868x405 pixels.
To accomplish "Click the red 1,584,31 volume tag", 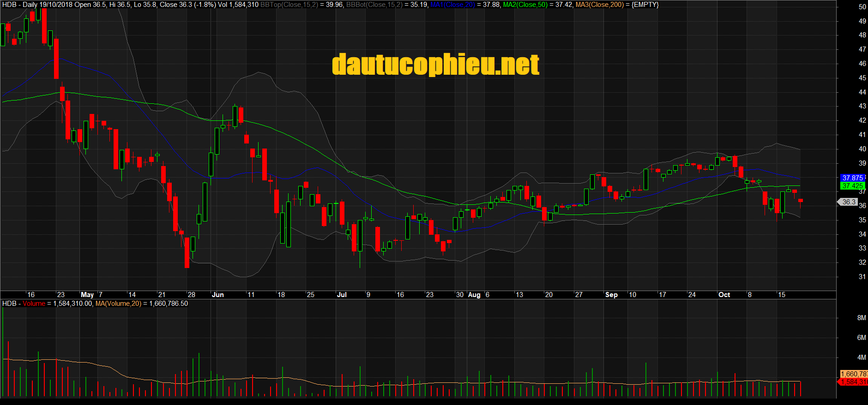I will (853, 382).
